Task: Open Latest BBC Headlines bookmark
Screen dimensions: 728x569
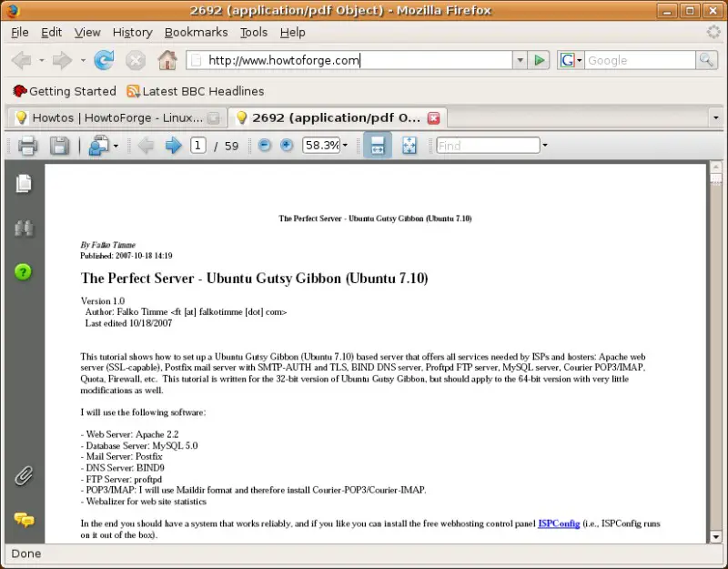Action: click(x=195, y=91)
